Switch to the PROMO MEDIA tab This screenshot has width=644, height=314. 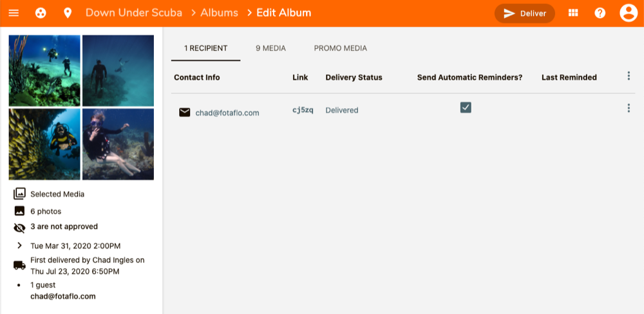pyautogui.click(x=341, y=48)
